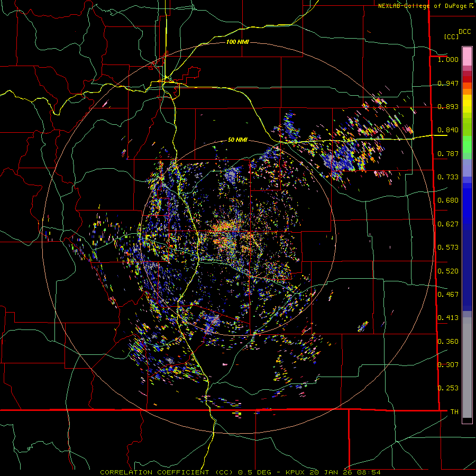Click the 0.413 legend value
The image size is (476, 476).
click(x=448, y=318)
